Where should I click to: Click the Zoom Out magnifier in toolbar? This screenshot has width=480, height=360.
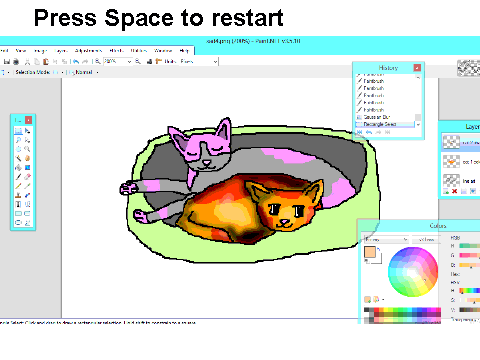[97, 61]
